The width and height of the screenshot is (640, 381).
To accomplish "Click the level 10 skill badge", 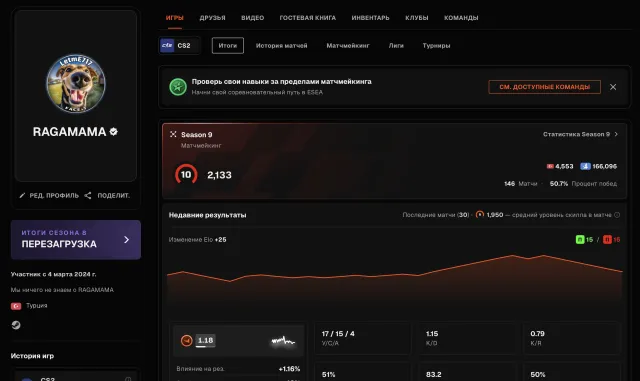I will tap(186, 175).
